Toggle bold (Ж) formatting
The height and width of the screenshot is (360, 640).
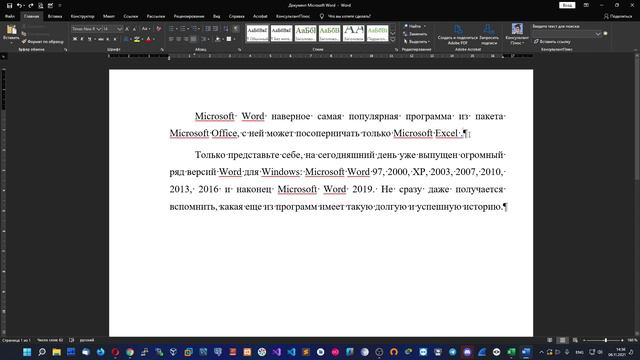pyautogui.click(x=75, y=39)
